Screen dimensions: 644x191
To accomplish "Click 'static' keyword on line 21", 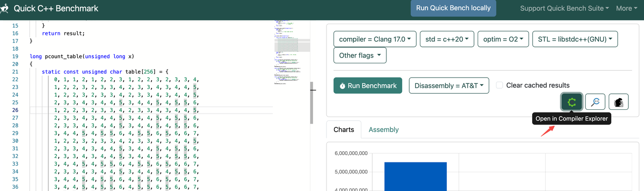I will tap(51, 71).
